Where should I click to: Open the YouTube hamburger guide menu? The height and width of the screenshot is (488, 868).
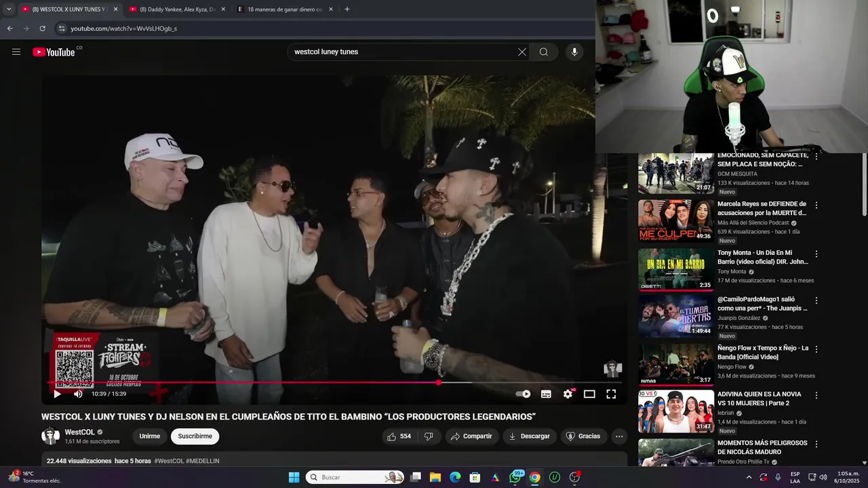16,52
